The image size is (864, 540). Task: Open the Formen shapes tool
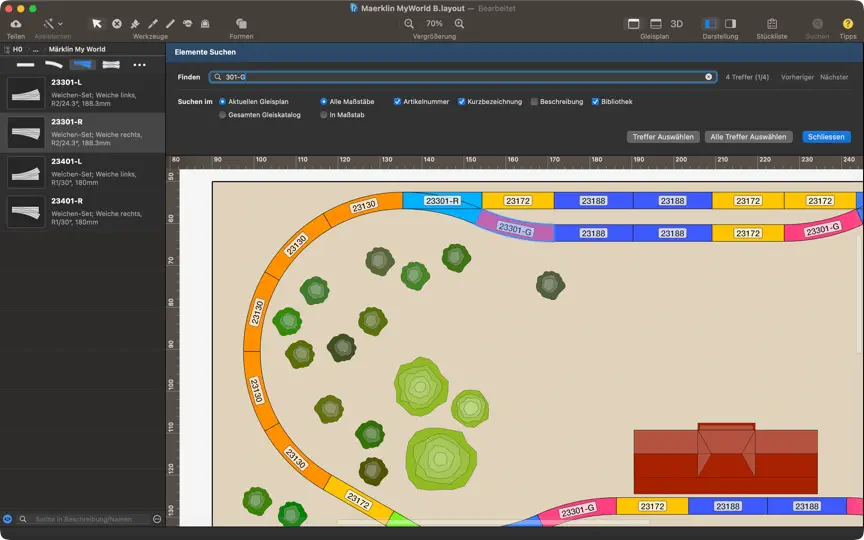pyautogui.click(x=241, y=24)
